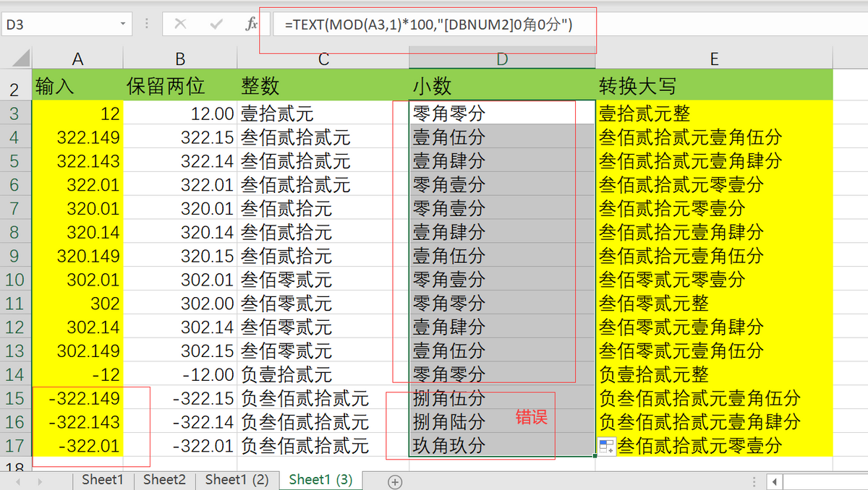Image resolution: width=868 pixels, height=490 pixels.
Task: Click header cell 保留两位
Action: pyautogui.click(x=180, y=86)
